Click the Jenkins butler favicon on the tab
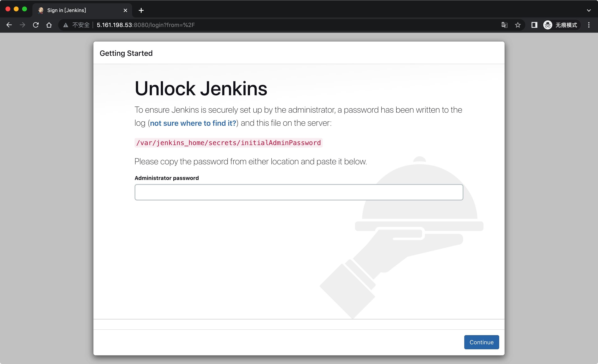The image size is (598, 364). point(41,10)
